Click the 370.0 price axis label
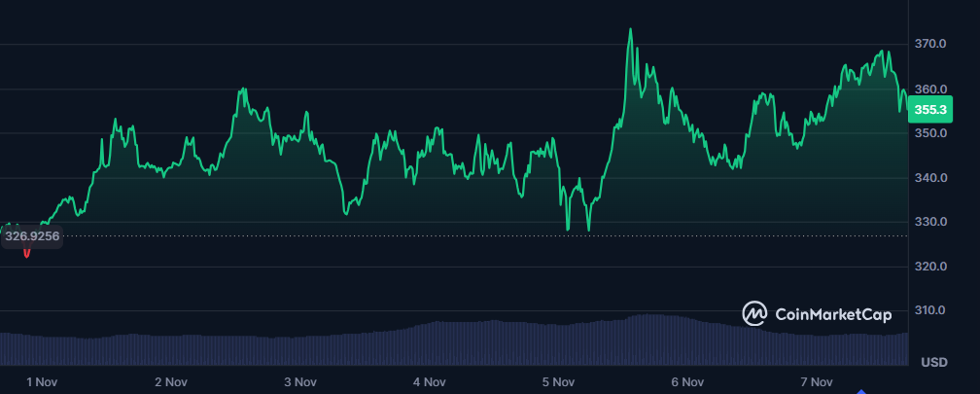Viewport: 980px width, 394px height. (930, 44)
